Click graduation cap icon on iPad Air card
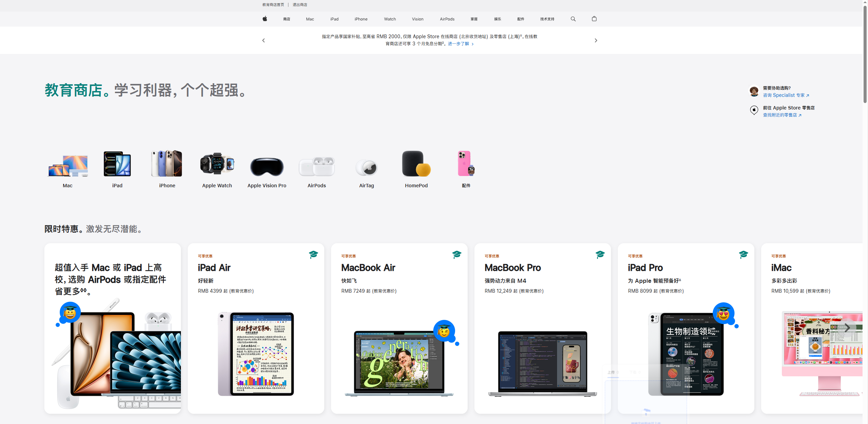Screen dimensions: 868x424 [313, 254]
